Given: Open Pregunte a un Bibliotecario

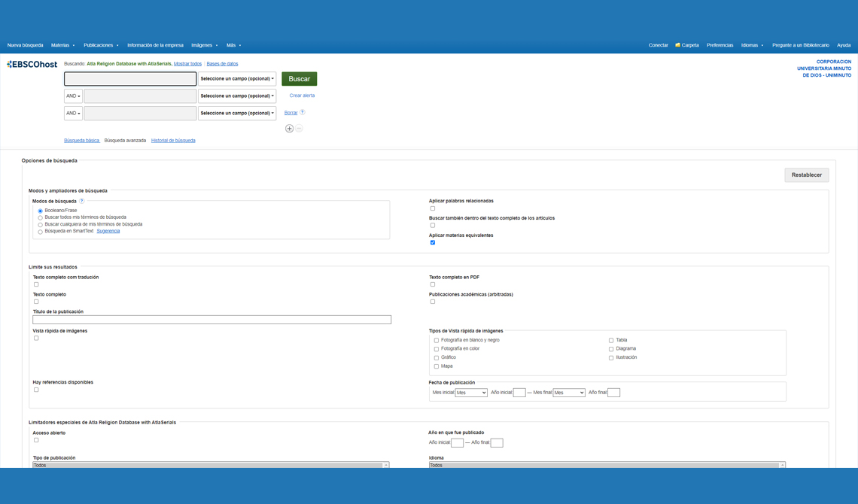Looking at the screenshot, I should 801,45.
